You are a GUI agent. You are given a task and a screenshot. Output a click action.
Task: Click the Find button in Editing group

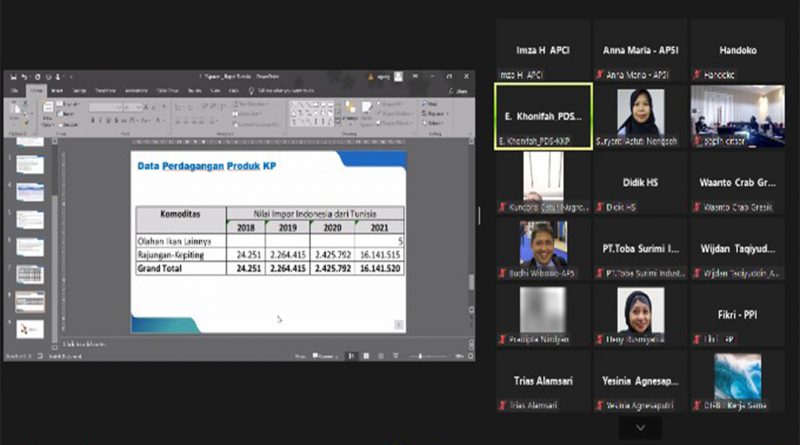click(x=432, y=103)
